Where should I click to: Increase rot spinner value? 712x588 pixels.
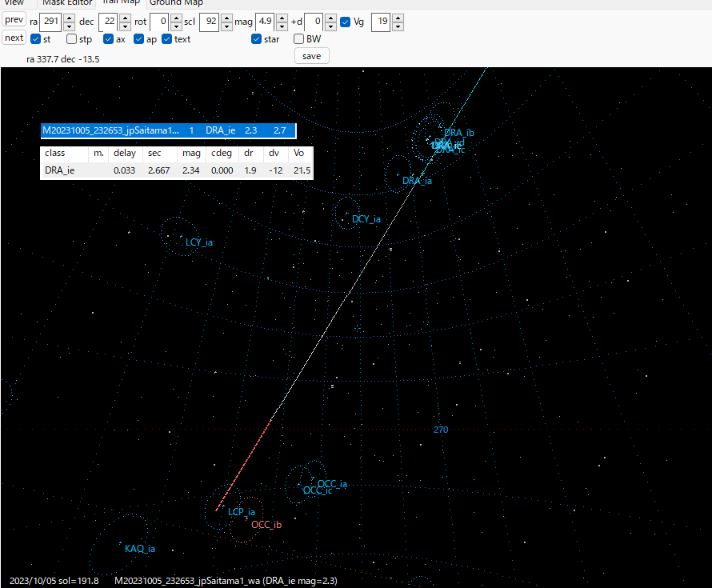click(177, 18)
